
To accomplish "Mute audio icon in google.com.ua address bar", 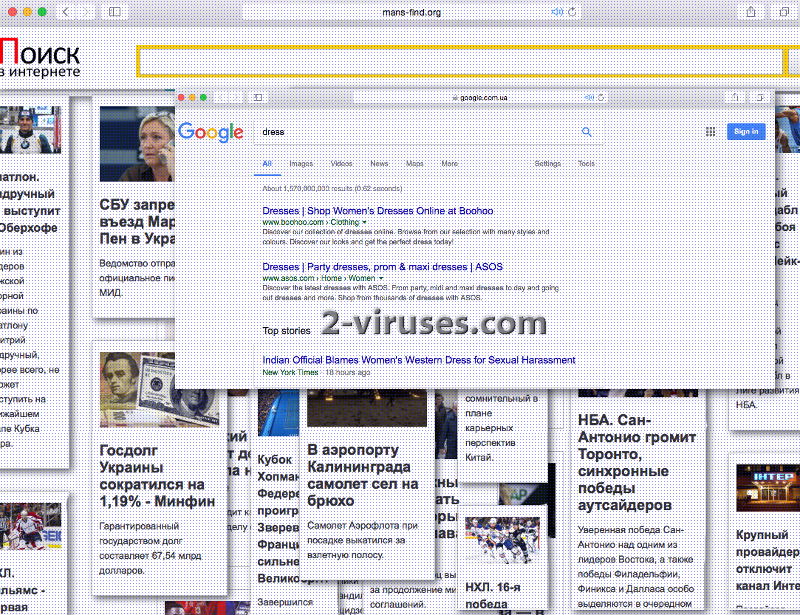I will click(x=589, y=97).
